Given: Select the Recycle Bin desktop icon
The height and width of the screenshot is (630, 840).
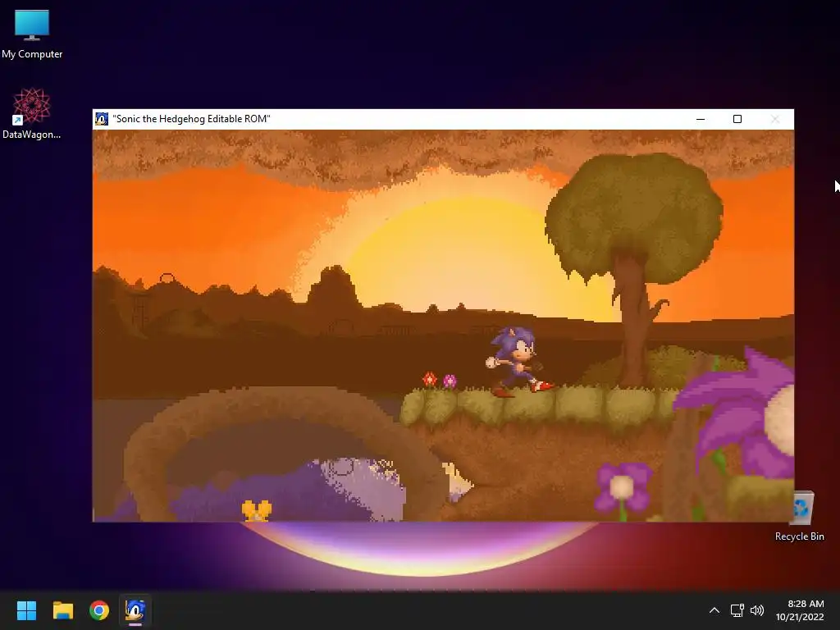Looking at the screenshot, I should coord(800,517).
